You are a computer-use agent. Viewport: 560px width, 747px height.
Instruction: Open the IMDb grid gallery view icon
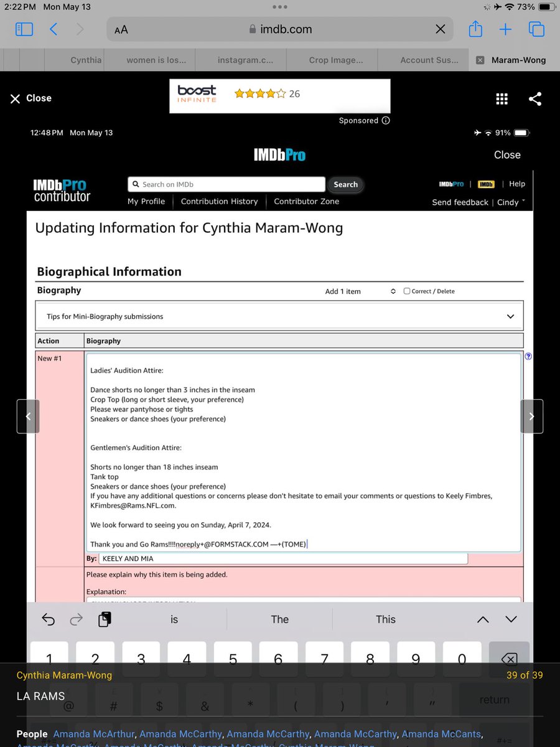pos(502,98)
